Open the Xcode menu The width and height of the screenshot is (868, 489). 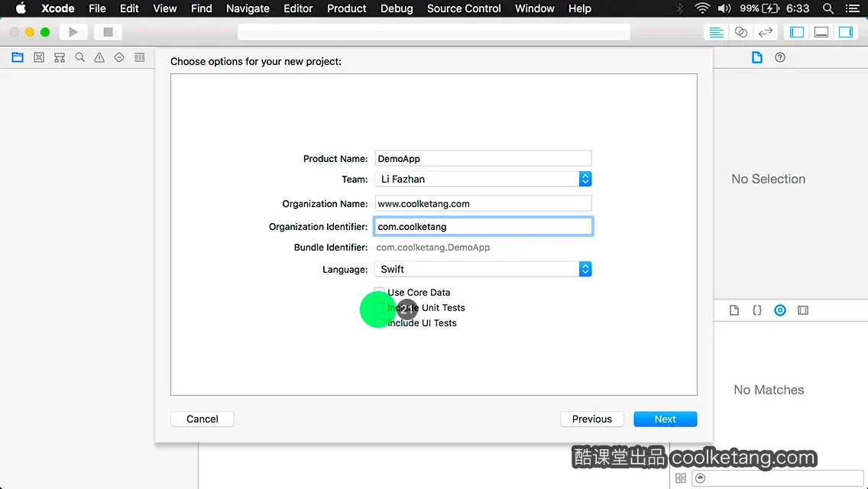[x=57, y=8]
